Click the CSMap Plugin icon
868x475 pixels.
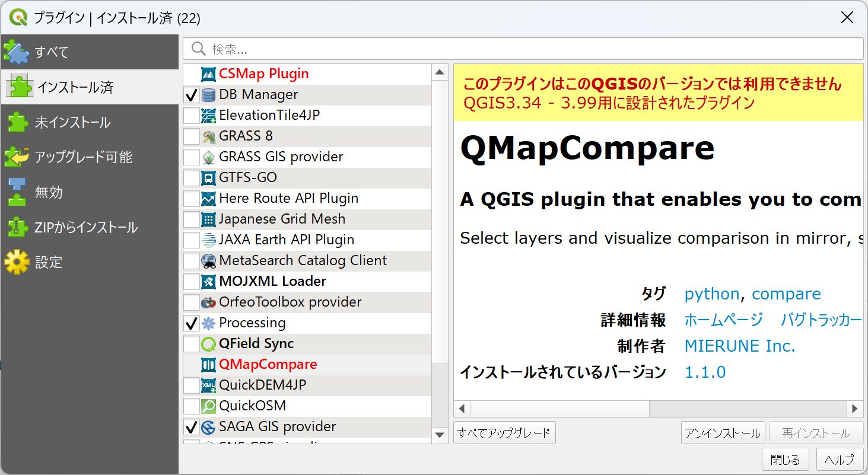pyautogui.click(x=208, y=74)
